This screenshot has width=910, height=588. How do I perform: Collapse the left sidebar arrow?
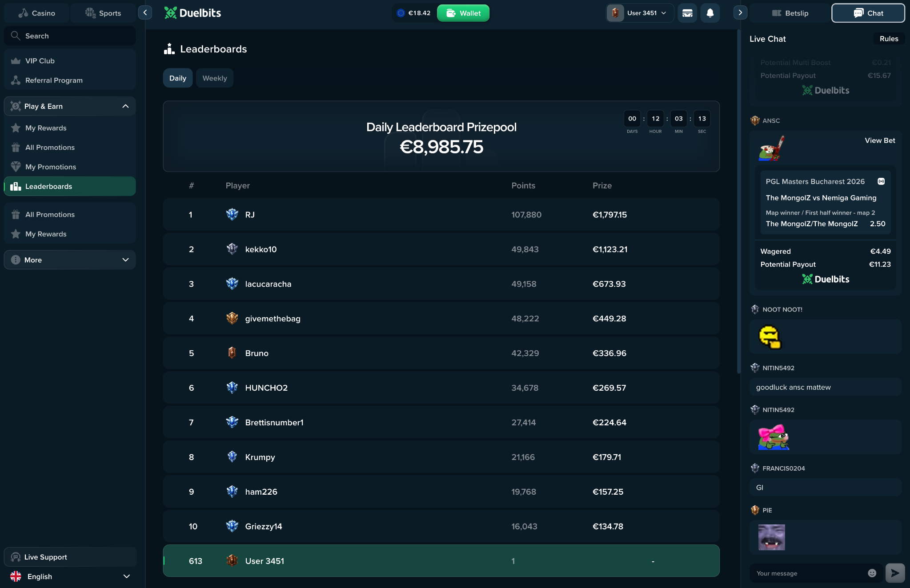[x=145, y=13]
